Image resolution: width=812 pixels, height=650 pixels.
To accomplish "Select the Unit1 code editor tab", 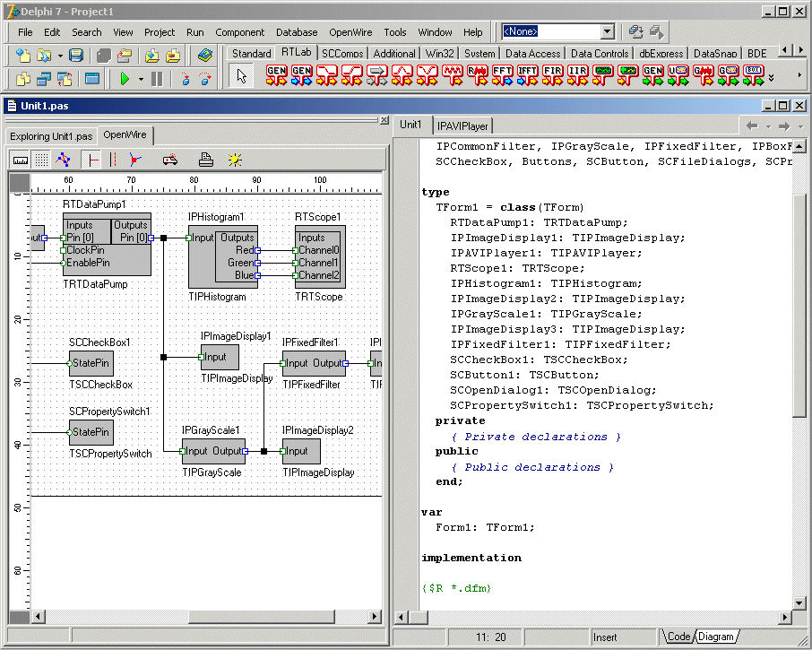I will click(x=410, y=125).
